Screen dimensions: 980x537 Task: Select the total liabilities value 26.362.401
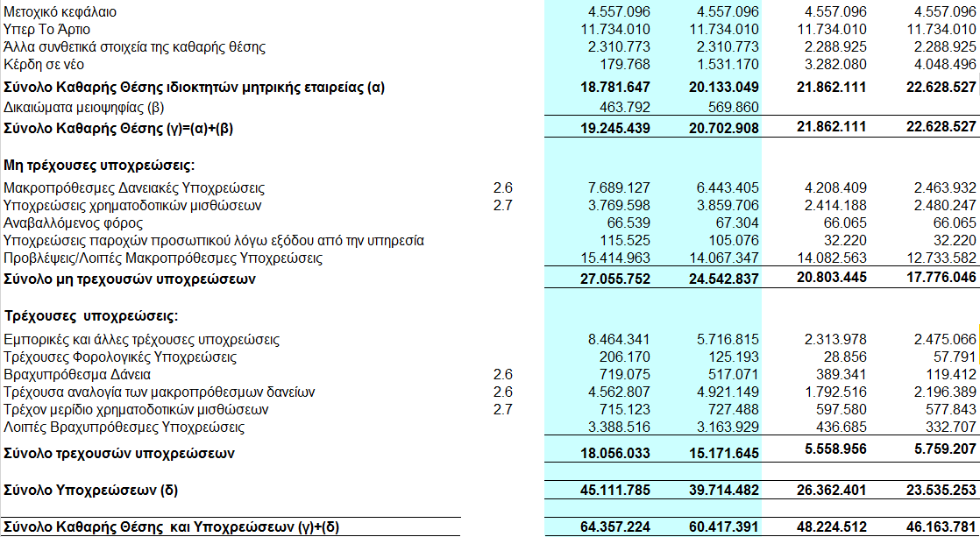pyautogui.click(x=832, y=491)
